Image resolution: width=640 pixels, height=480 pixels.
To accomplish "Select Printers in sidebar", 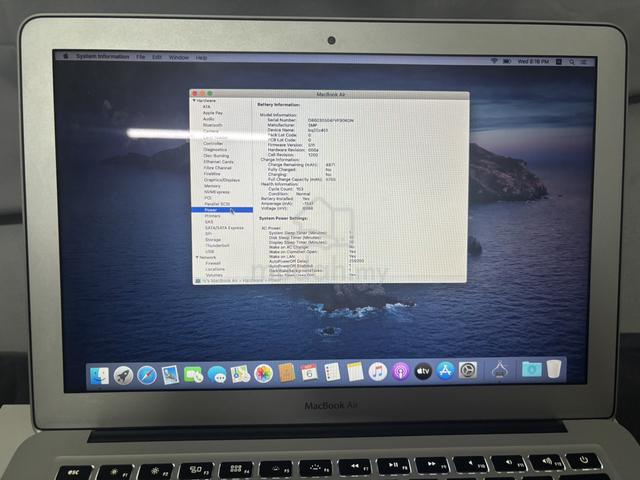I will tap(212, 216).
